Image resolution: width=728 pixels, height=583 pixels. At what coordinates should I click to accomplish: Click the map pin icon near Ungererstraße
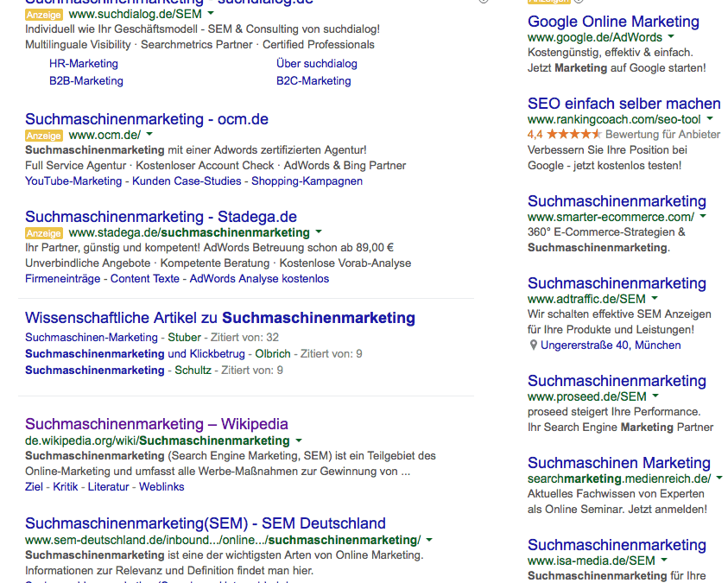coord(534,345)
